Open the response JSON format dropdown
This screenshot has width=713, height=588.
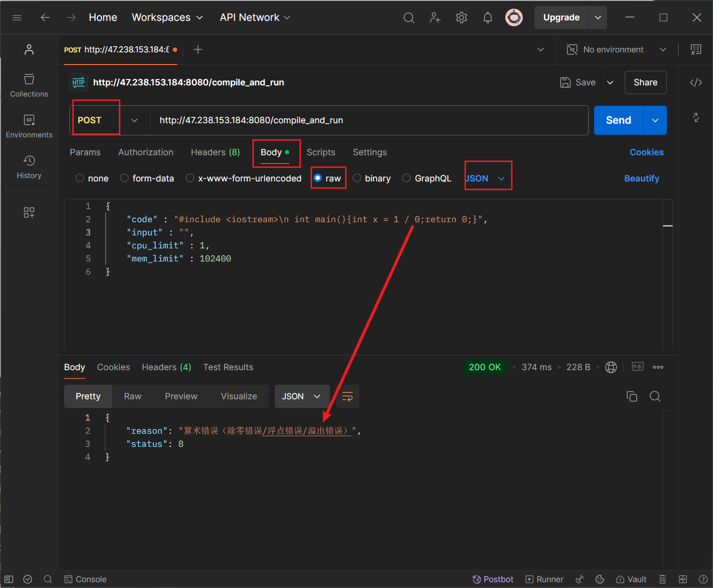302,396
